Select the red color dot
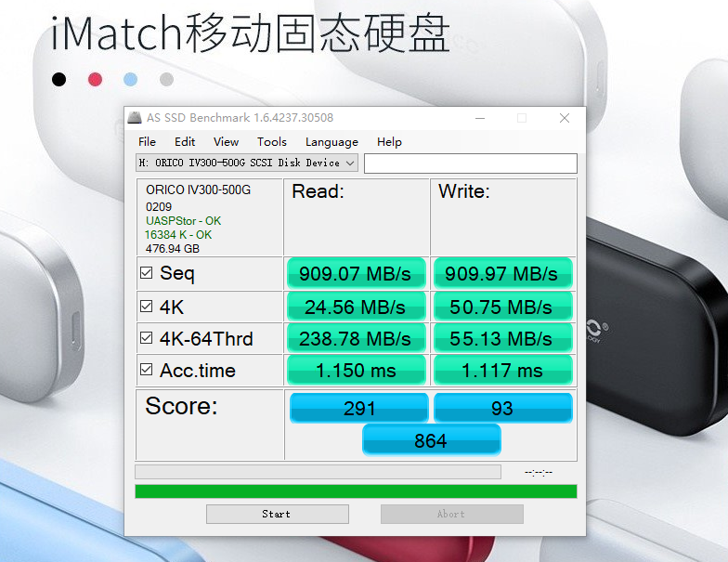 pos(95,80)
